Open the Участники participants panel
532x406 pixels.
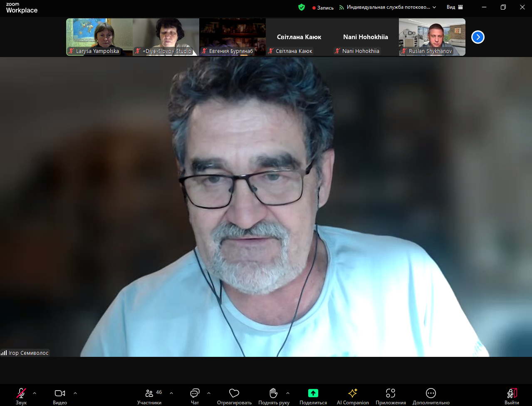click(x=149, y=396)
